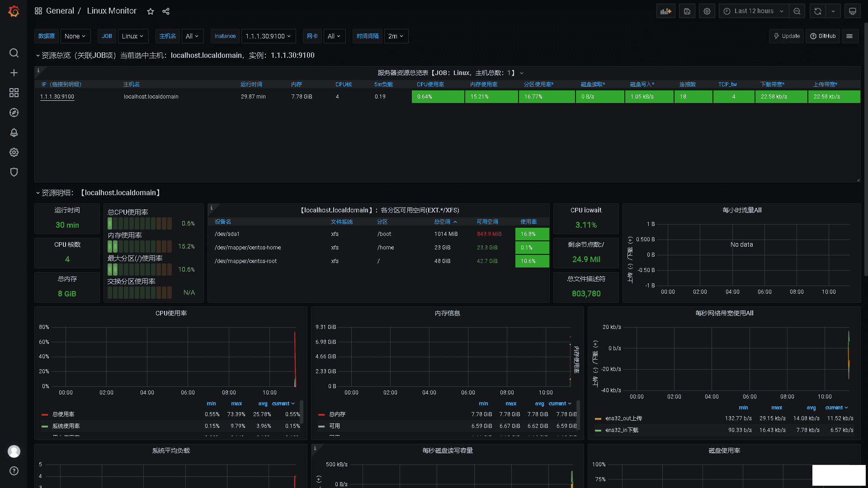This screenshot has width=868, height=488.
Task: Select the JOB tab filter
Action: click(x=107, y=36)
